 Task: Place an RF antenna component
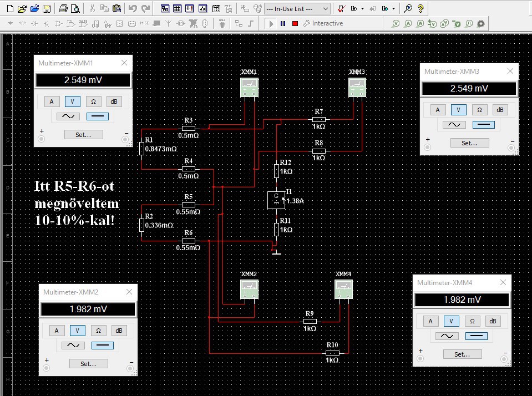tap(168, 23)
